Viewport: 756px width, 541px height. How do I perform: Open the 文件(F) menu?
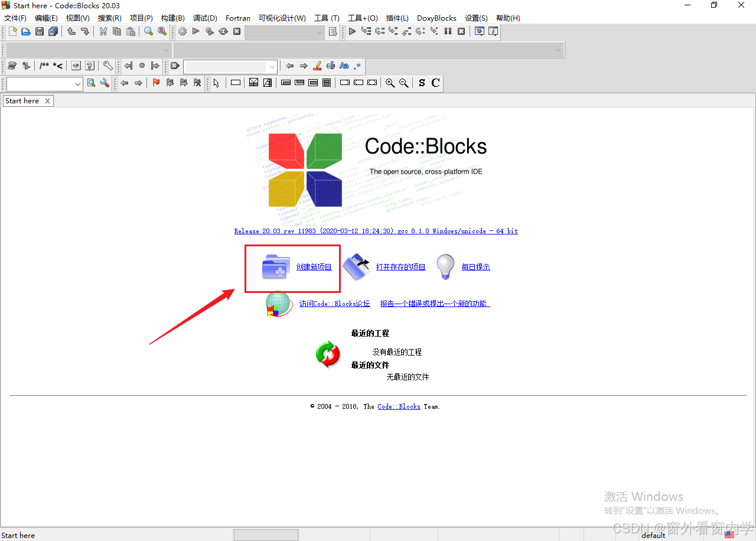click(15, 18)
